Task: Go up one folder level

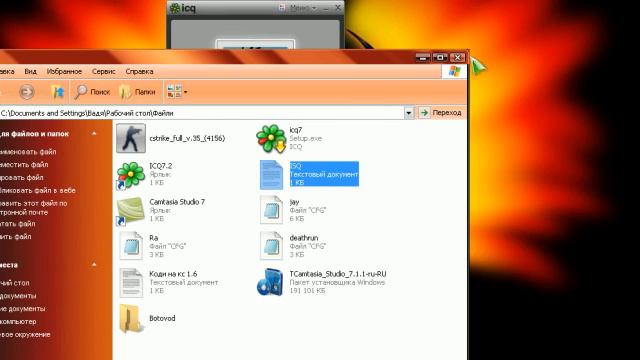Action: 58,92
